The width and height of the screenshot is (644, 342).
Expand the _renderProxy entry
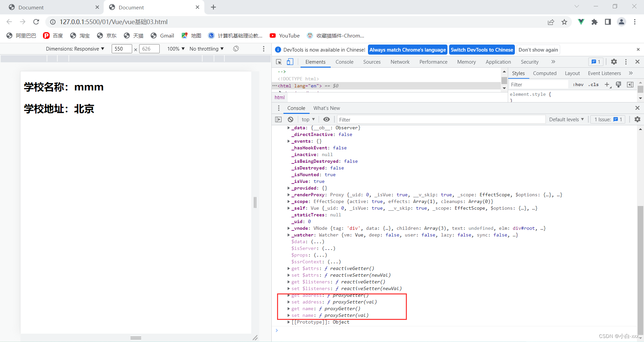click(288, 195)
